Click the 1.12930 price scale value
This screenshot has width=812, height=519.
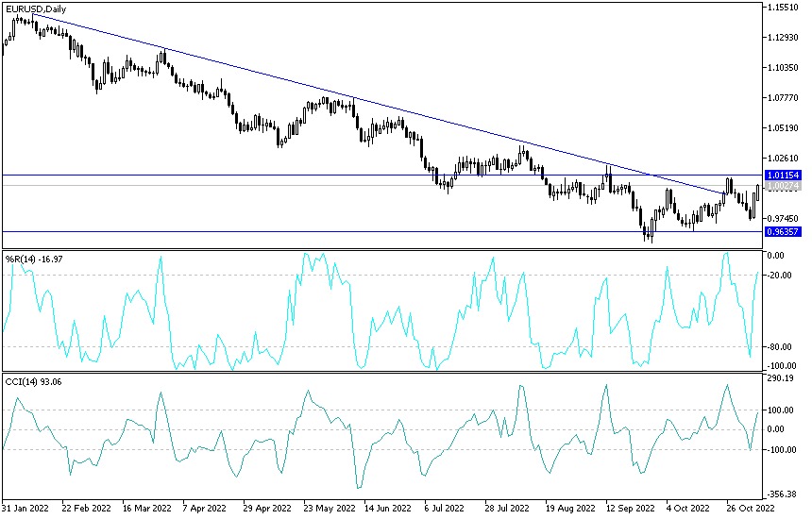click(x=783, y=37)
